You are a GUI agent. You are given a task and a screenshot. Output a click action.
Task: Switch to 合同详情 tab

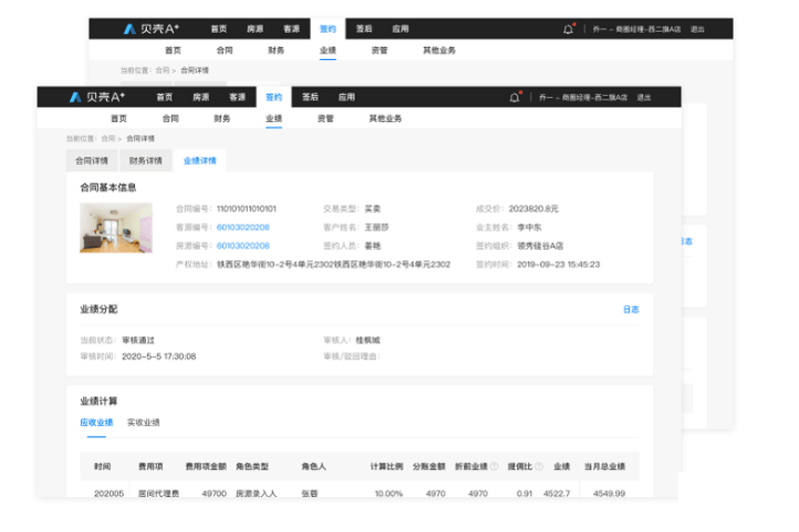92,160
